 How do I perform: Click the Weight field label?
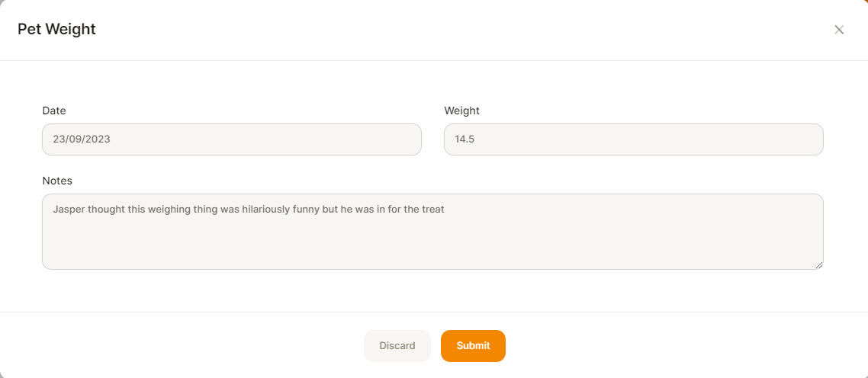[x=461, y=111]
